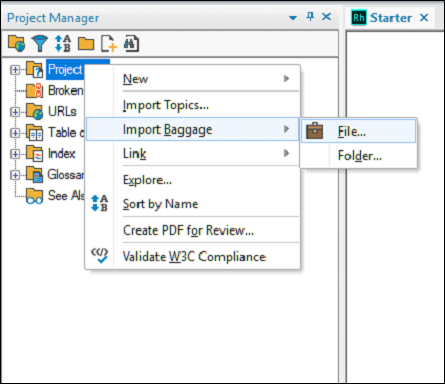This screenshot has height=384, width=445.
Task: Click the new topic page icon
Action: 109,44
